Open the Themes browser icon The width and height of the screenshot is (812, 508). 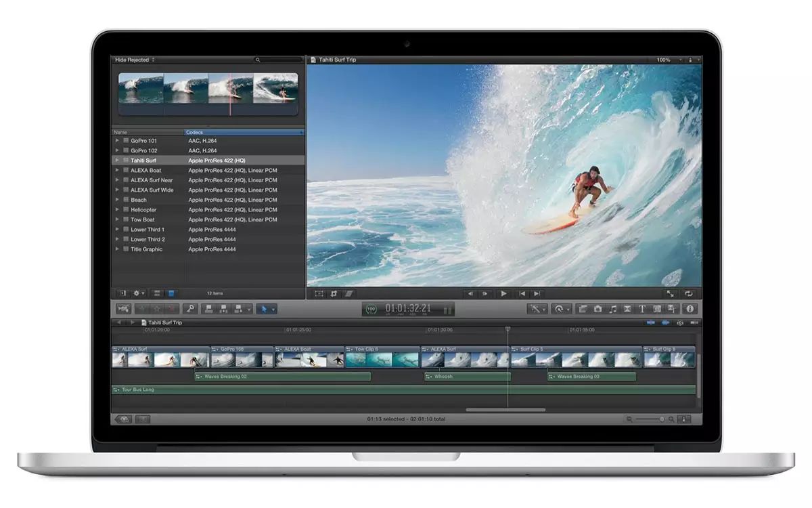pyautogui.click(x=671, y=309)
